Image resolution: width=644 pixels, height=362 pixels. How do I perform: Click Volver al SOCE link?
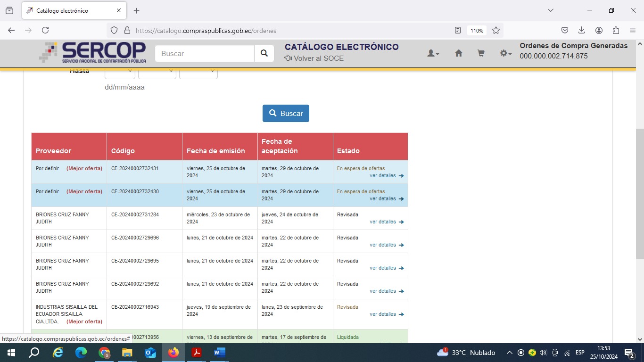(314, 58)
